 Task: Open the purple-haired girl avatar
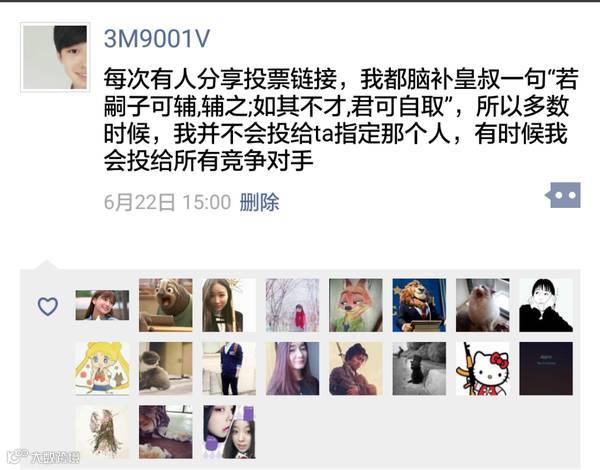(x=292, y=369)
